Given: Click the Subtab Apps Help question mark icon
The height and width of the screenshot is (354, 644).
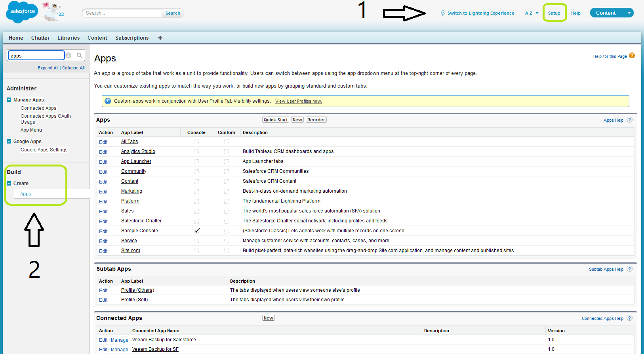Looking at the screenshot, I should [x=630, y=269].
